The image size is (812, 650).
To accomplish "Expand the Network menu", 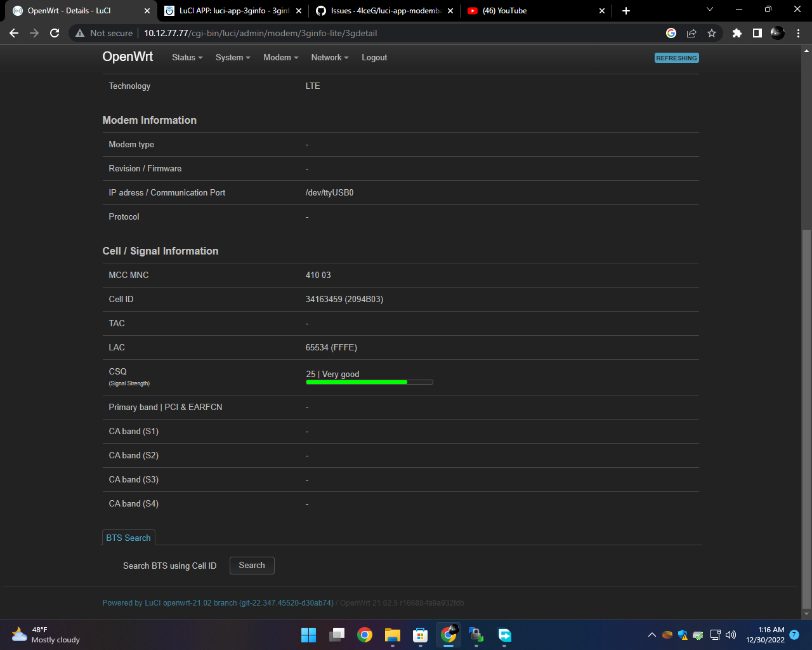I will (x=329, y=57).
